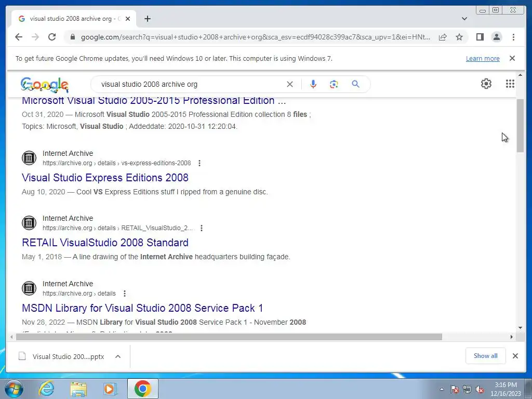The height and width of the screenshot is (399, 532).
Task: Click Internet Archive favicon for Express Editions
Action: (x=29, y=158)
